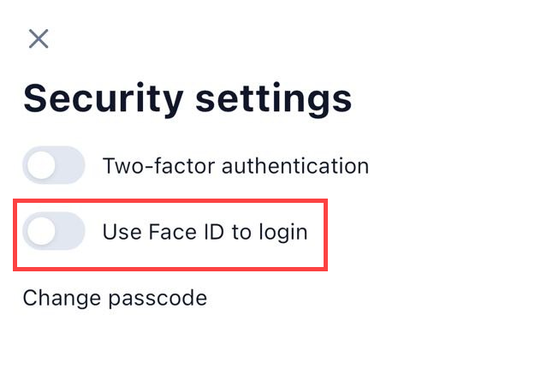Switch on 2FA using the first toggle
The width and height of the screenshot is (535, 392).
[54, 165]
